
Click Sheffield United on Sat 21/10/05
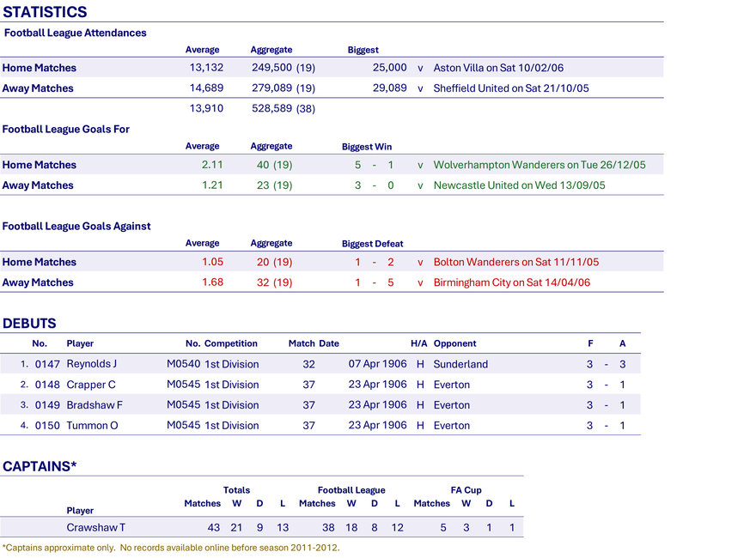(511, 88)
